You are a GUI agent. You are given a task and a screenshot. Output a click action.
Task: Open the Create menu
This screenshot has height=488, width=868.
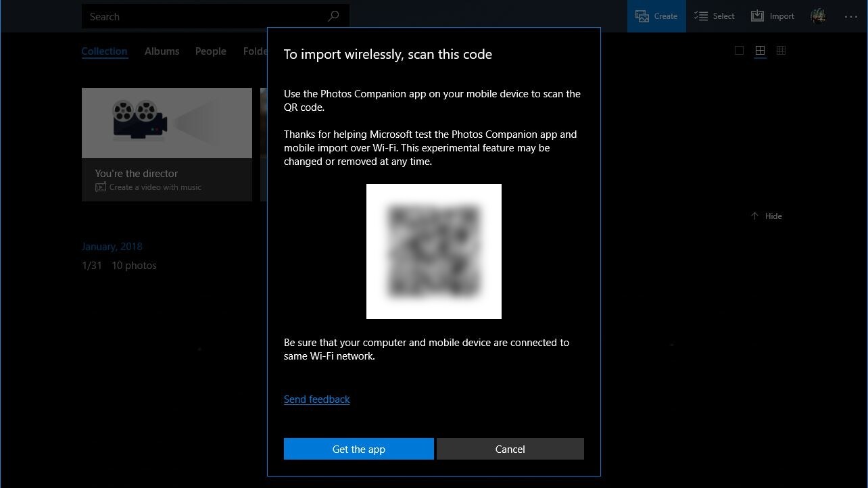tap(656, 16)
